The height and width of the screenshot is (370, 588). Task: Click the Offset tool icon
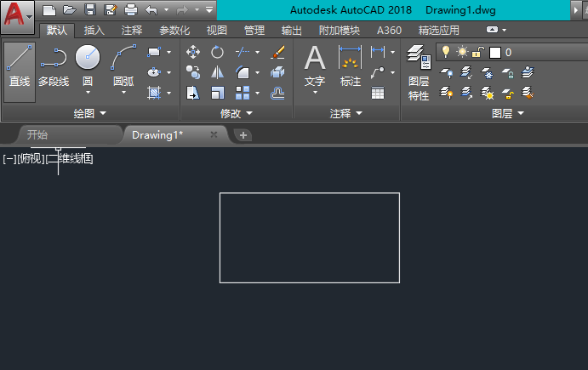pyautogui.click(x=277, y=93)
